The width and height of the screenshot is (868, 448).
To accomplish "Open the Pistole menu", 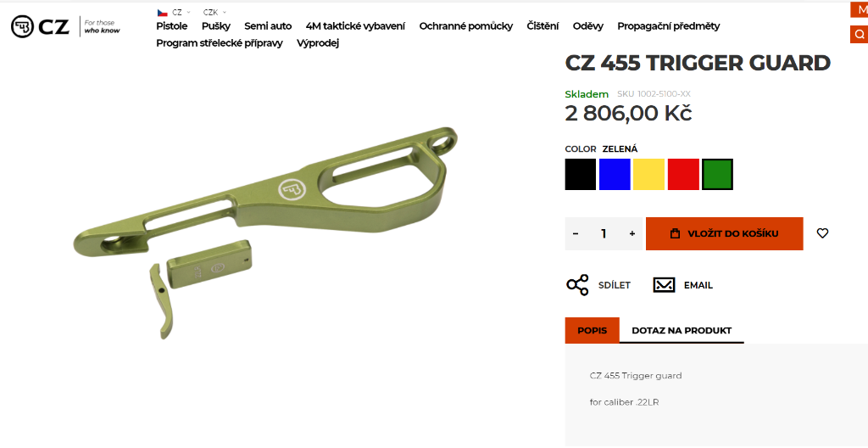I will 171,26.
